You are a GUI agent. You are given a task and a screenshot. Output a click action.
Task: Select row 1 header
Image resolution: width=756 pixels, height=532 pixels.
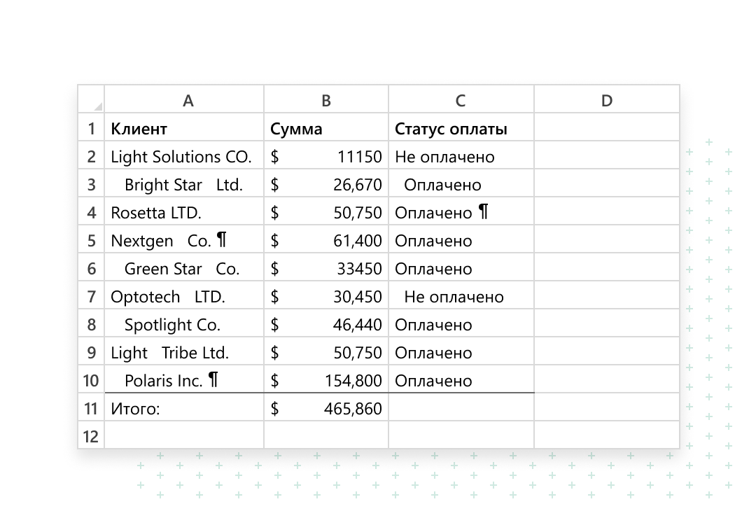[x=91, y=129]
